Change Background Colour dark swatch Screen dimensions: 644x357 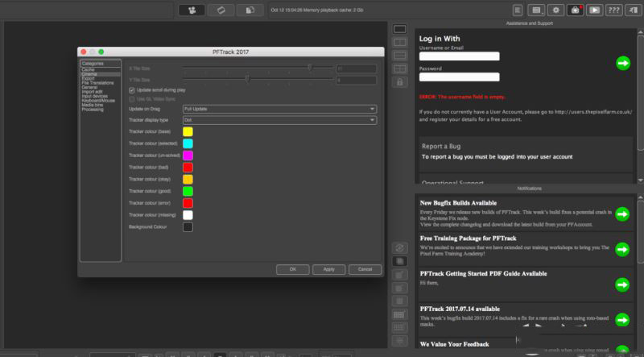click(188, 227)
